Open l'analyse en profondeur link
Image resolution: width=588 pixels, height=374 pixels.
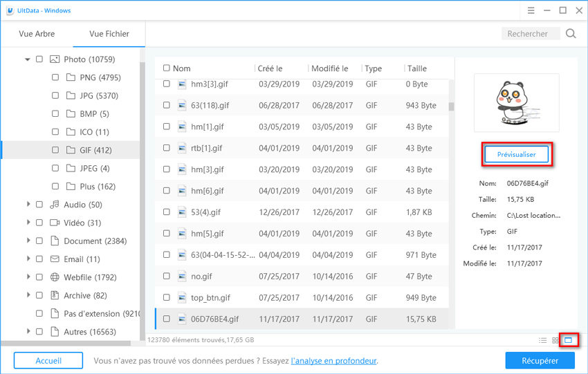(x=333, y=361)
